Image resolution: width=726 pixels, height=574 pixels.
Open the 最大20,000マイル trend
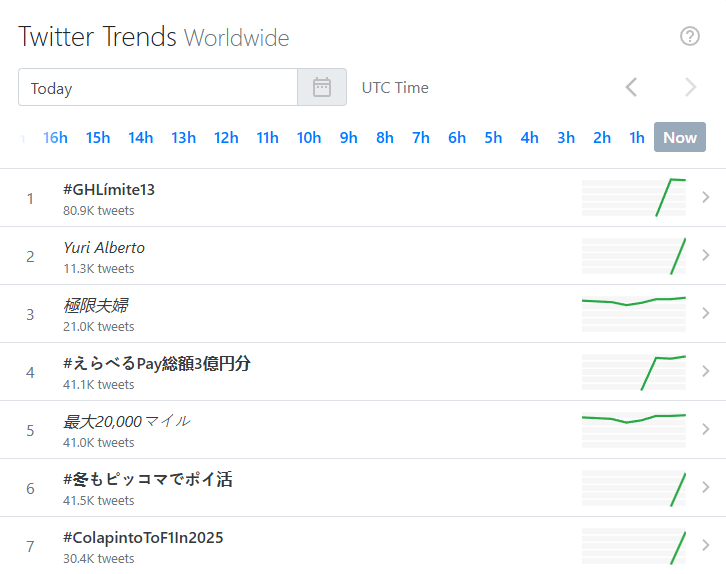pyautogui.click(x=126, y=421)
